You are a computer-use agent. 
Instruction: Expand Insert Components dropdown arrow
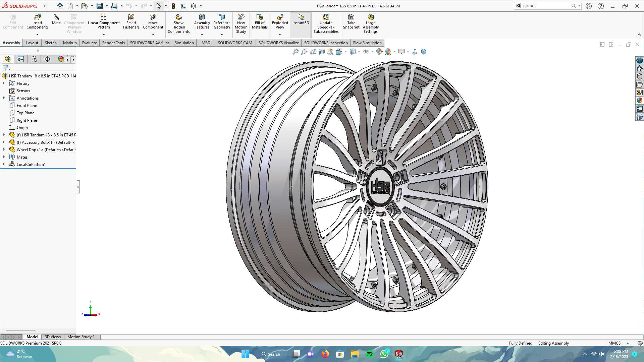tap(38, 35)
